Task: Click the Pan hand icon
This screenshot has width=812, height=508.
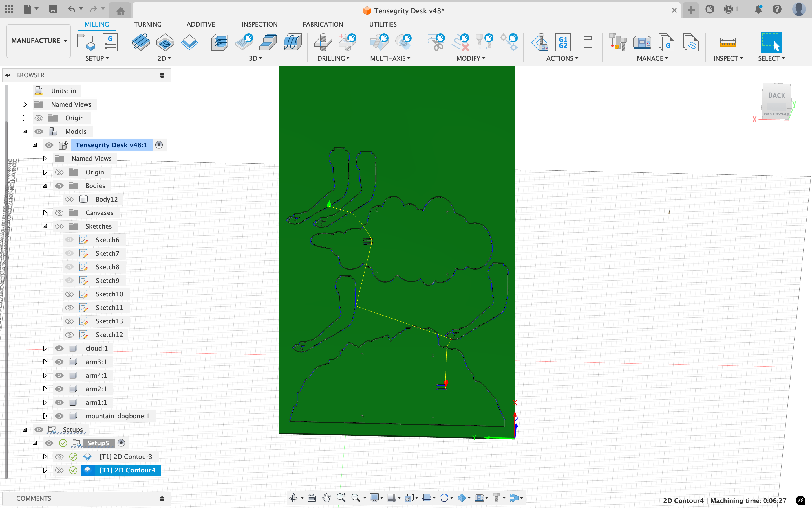Action: coord(326,498)
